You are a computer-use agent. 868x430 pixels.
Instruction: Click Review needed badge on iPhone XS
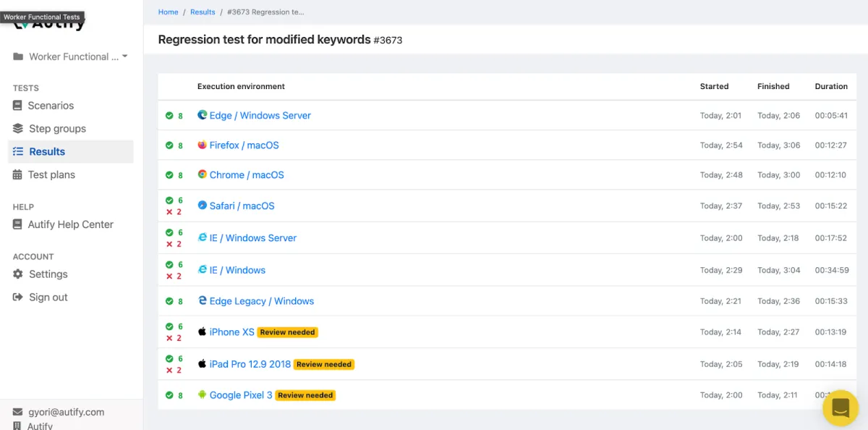[x=288, y=332]
